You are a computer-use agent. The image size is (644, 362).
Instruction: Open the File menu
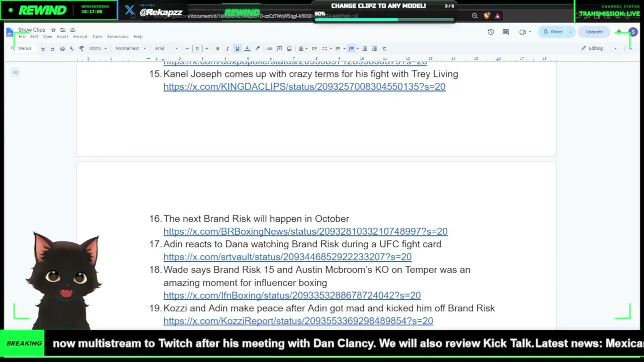(x=22, y=37)
